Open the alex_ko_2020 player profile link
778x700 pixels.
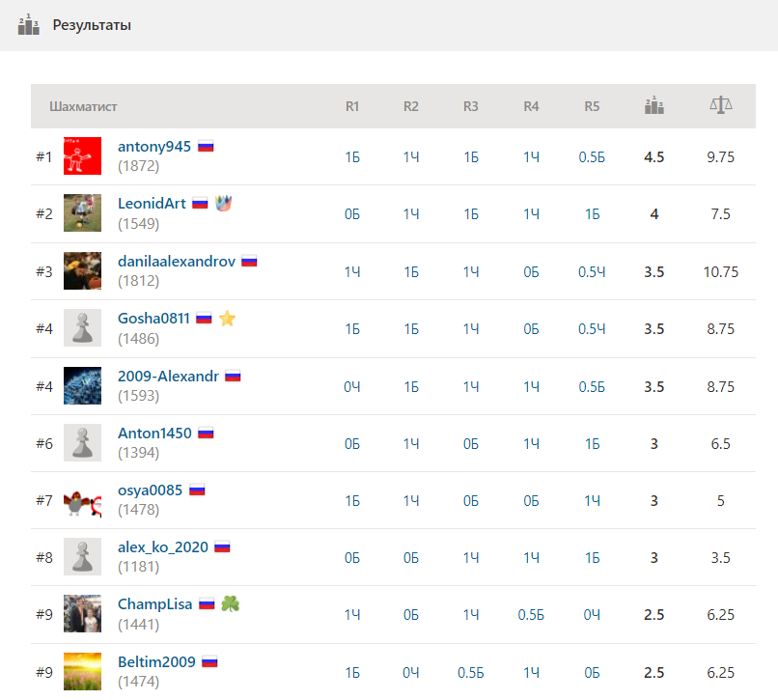pos(163,547)
